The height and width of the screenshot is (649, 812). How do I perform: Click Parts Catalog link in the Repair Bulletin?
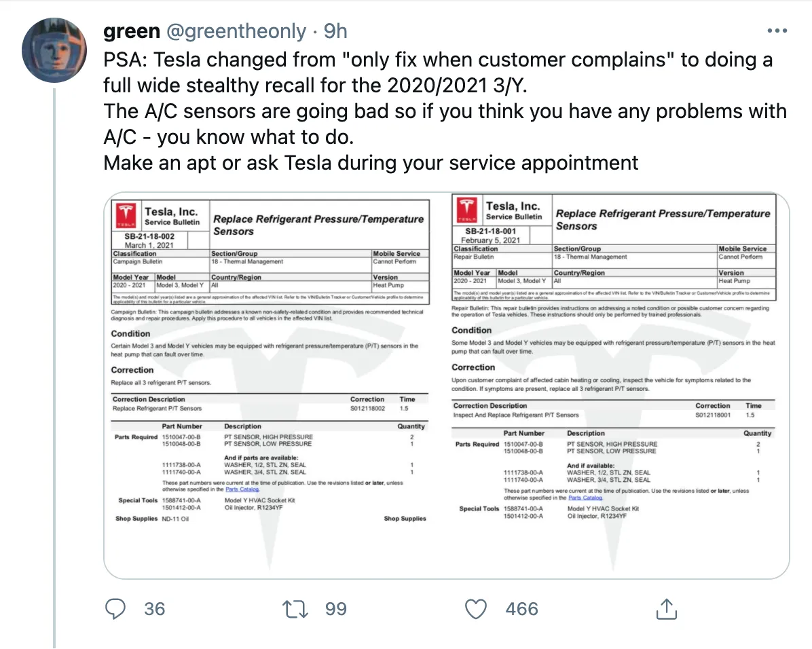[583, 498]
